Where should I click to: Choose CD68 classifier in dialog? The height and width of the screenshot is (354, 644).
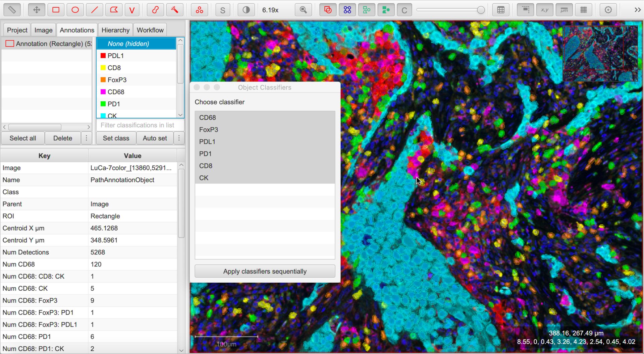(x=265, y=118)
